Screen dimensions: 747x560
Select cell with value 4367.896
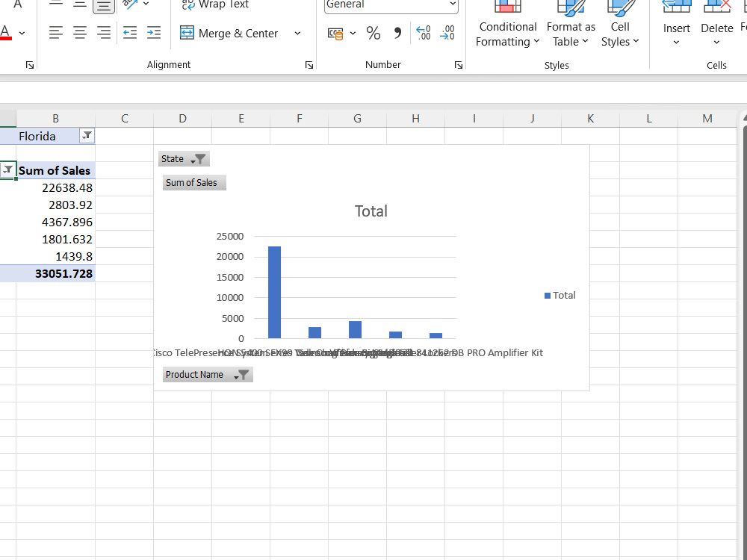tap(56, 222)
